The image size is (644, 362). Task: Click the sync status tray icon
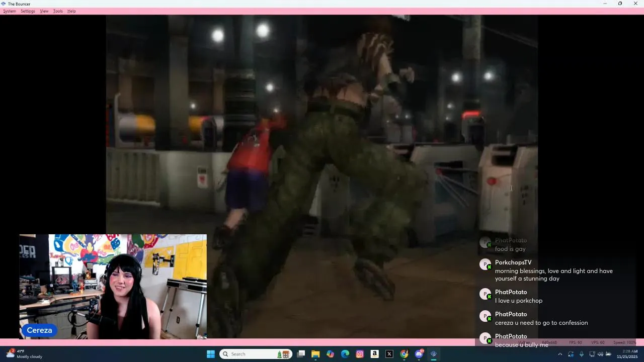[571, 354]
